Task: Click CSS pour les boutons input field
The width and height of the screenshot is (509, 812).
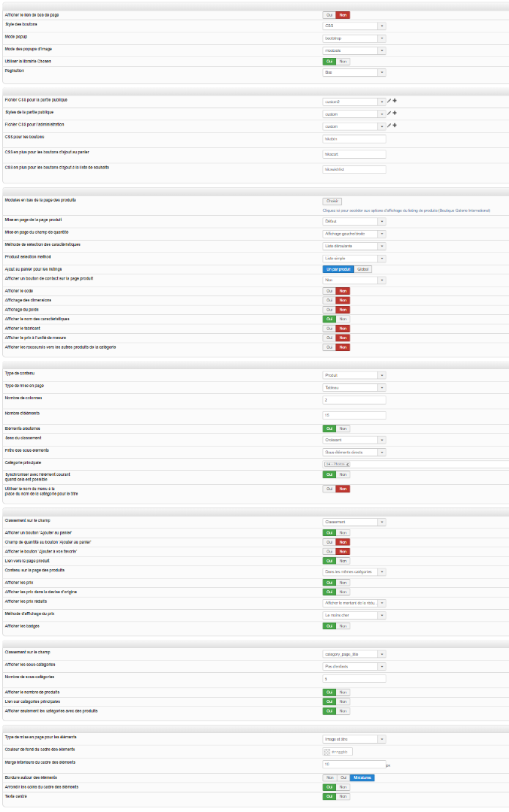Action: 354,139
